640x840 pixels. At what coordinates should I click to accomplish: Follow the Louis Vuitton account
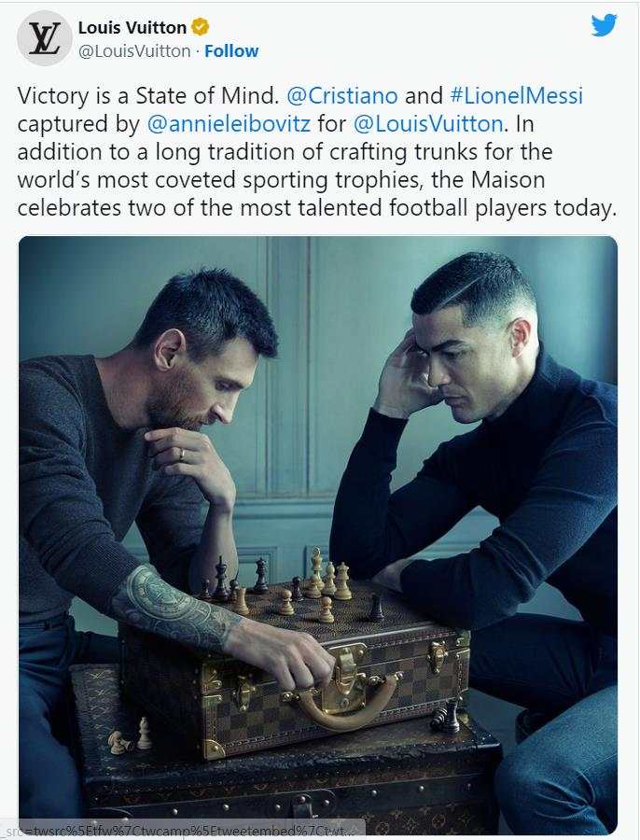(x=231, y=51)
